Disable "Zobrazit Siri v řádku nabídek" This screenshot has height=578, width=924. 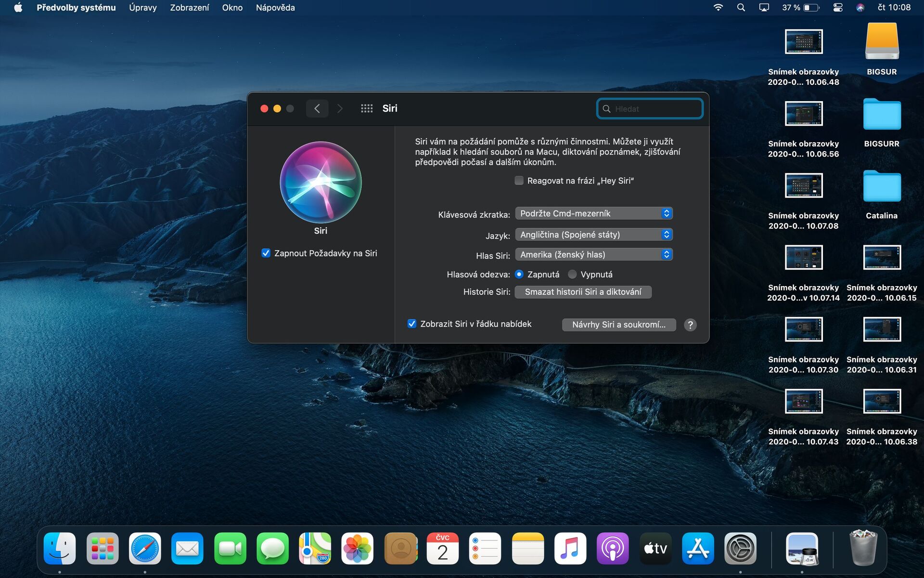412,324
